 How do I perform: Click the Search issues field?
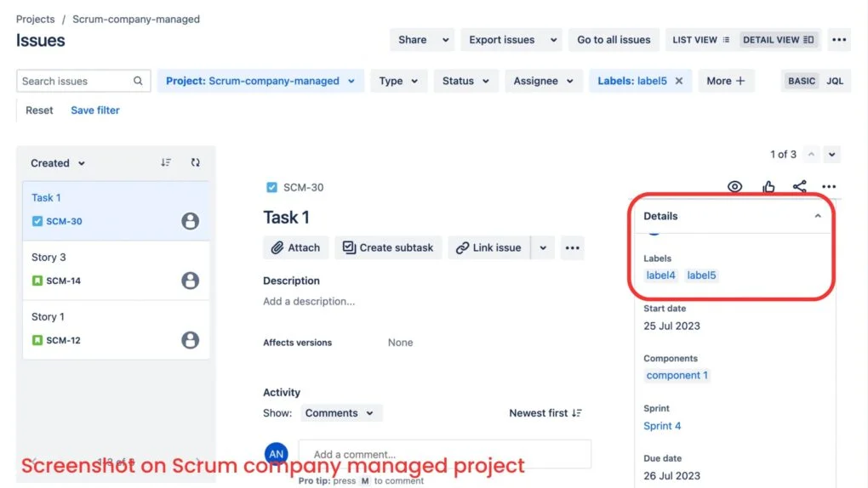point(83,81)
